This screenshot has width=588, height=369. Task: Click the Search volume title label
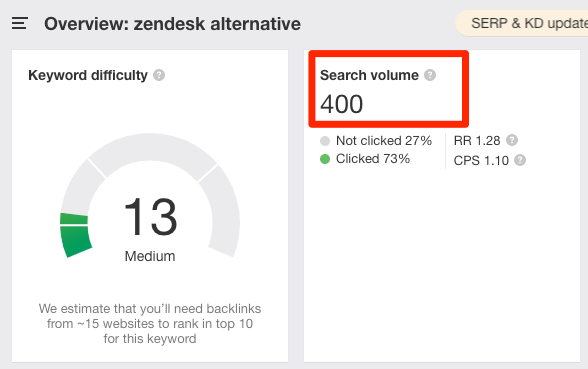pos(369,75)
